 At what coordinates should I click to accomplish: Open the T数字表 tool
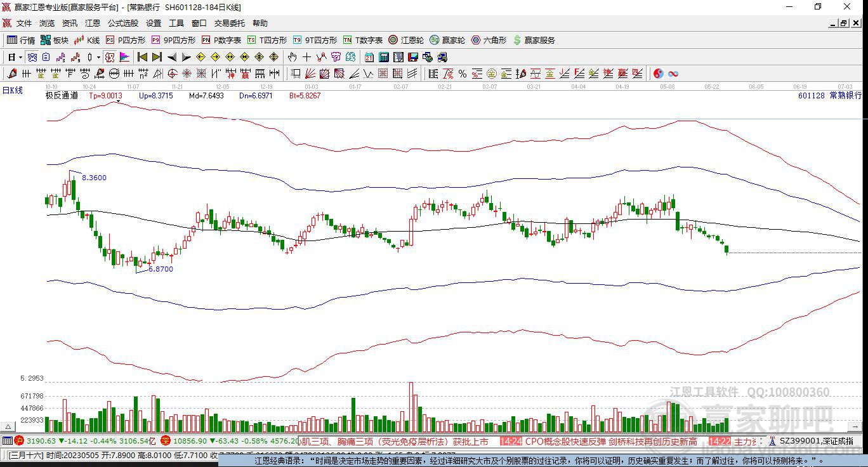point(363,40)
